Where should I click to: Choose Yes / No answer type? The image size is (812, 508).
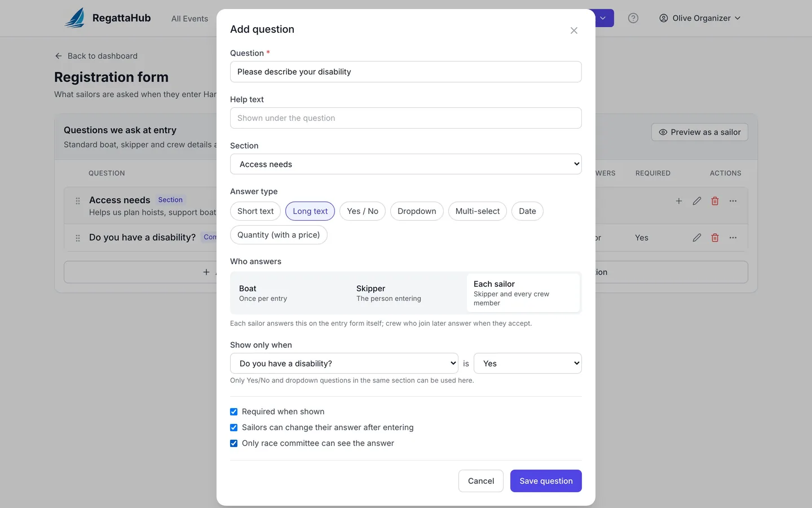click(x=363, y=211)
